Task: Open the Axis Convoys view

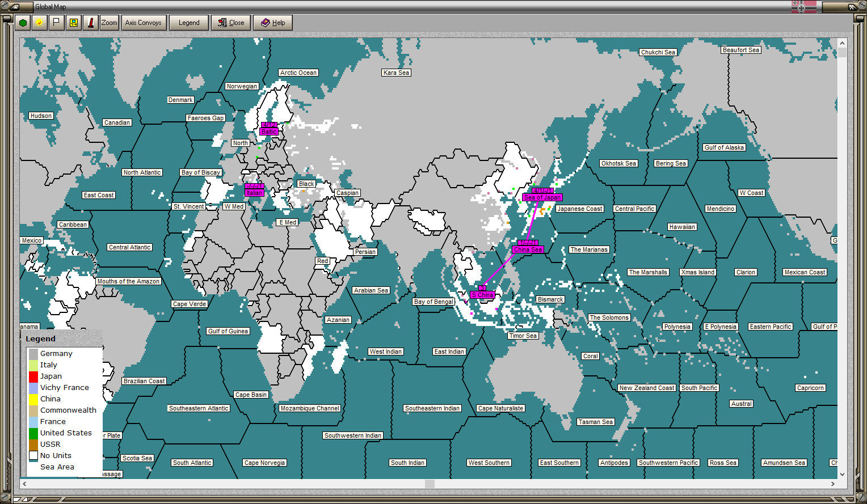Action: (144, 23)
